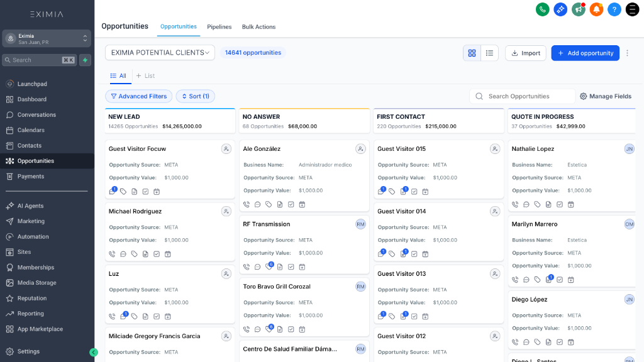Open the help icon in the top bar
This screenshot has height=362, width=644.
[x=614, y=9]
